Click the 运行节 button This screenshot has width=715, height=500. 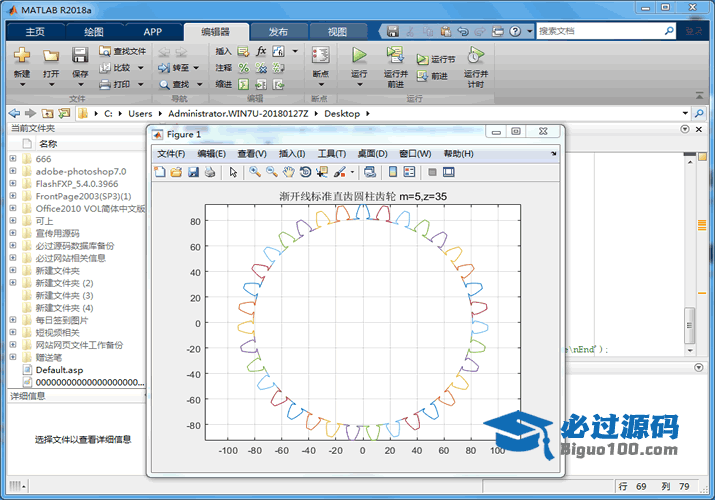tap(436, 59)
